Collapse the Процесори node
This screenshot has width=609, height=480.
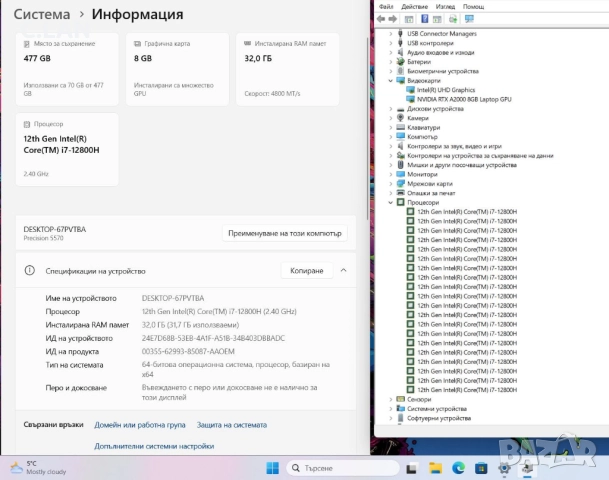pyautogui.click(x=391, y=202)
